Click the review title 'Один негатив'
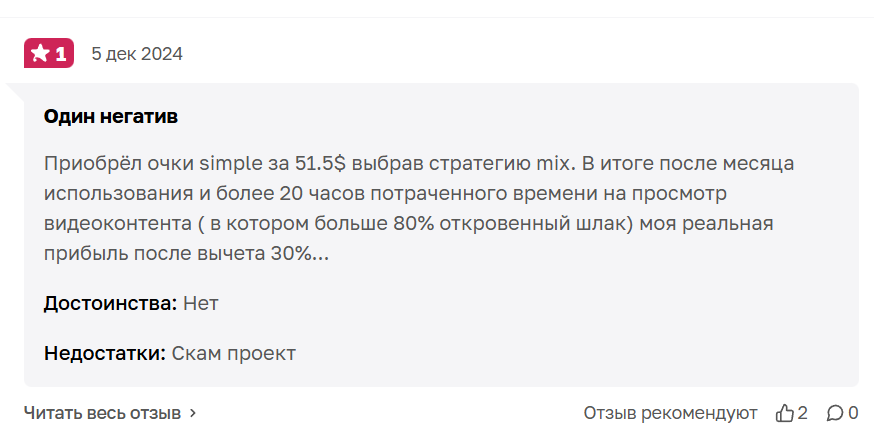874x438 pixels. pos(111,116)
